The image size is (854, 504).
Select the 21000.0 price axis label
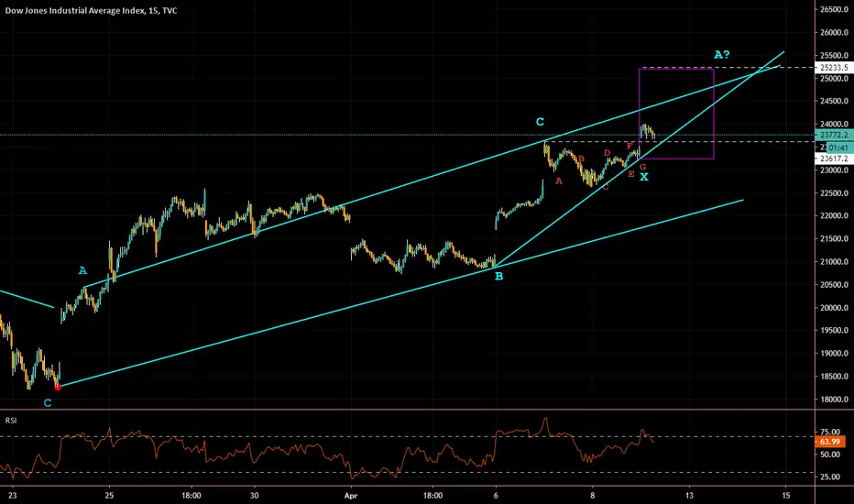click(x=835, y=261)
